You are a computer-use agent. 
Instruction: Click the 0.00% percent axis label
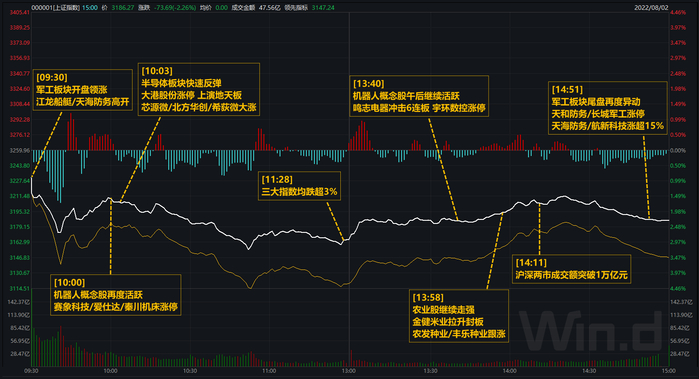point(678,151)
